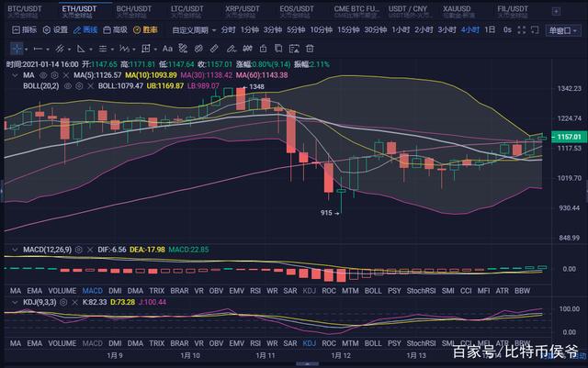Select the triangle angle drawing tool
Viewport: 588px width, 368px height.
click(81, 49)
